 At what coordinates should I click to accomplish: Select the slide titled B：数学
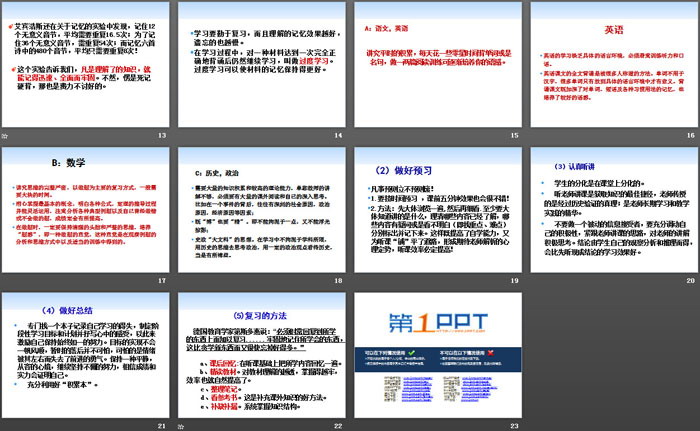[85, 210]
